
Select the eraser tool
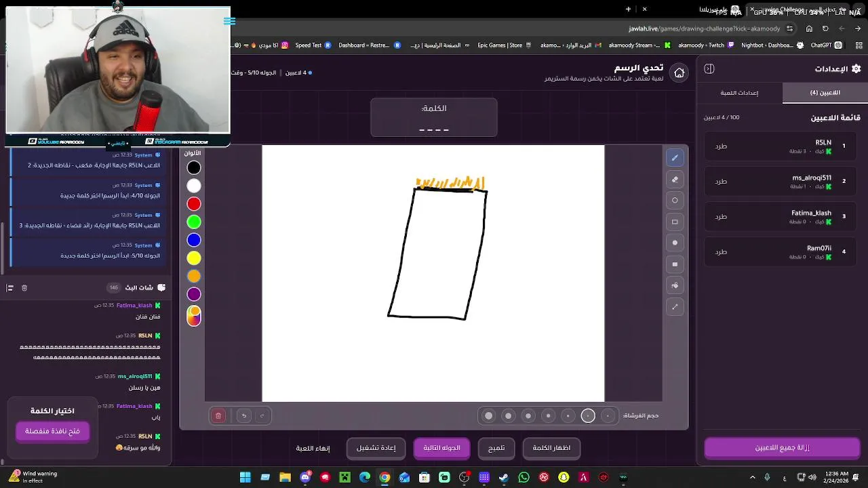[x=675, y=180]
